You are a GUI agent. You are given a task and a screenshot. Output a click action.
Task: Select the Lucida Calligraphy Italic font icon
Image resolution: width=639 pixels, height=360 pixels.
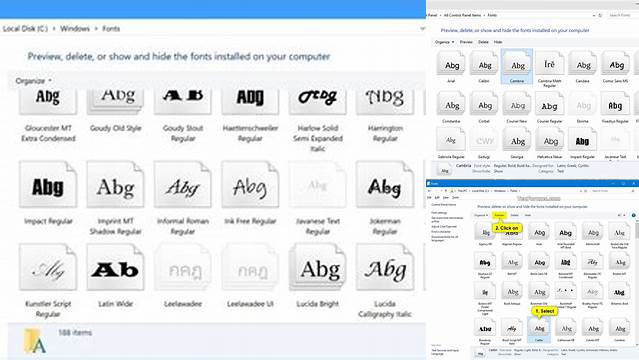[x=385, y=267]
